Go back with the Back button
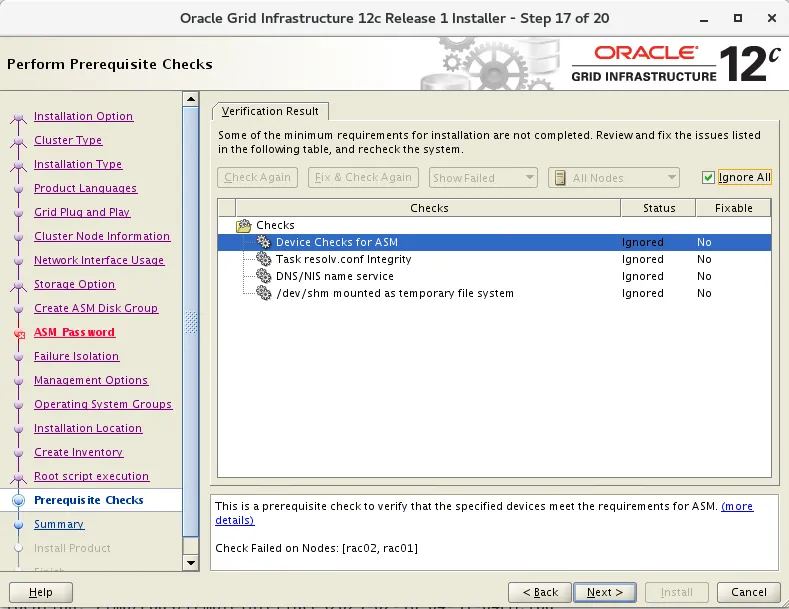Screen dimensions: 789x609 click(540, 592)
